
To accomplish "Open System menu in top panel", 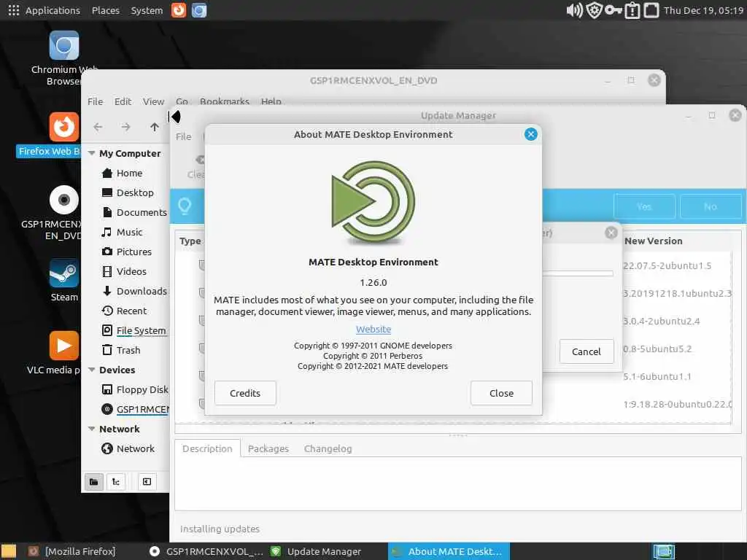I will point(147,10).
